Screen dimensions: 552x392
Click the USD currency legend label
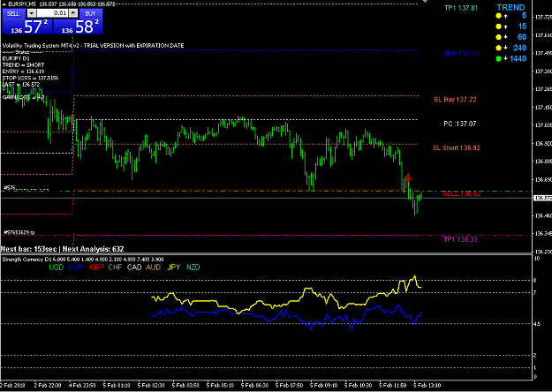tap(56, 268)
